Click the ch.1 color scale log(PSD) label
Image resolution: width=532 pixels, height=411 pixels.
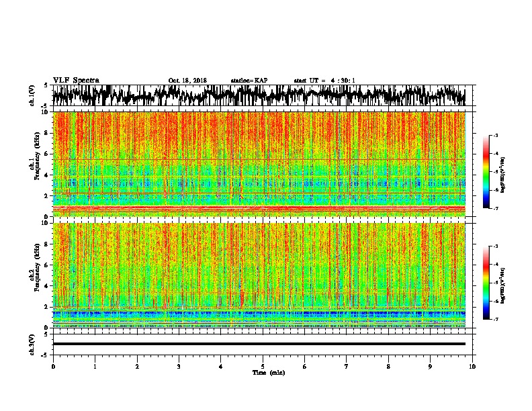click(x=503, y=175)
